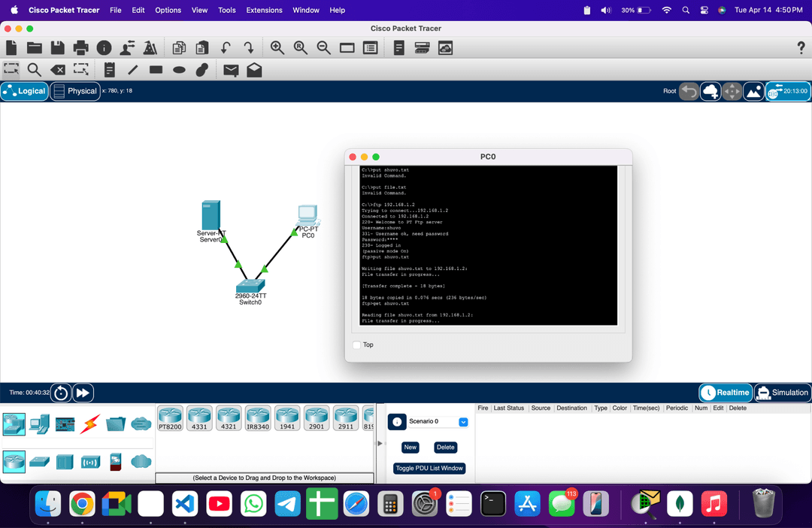
Task: Open the Edit menu
Action: pyautogui.click(x=138, y=10)
